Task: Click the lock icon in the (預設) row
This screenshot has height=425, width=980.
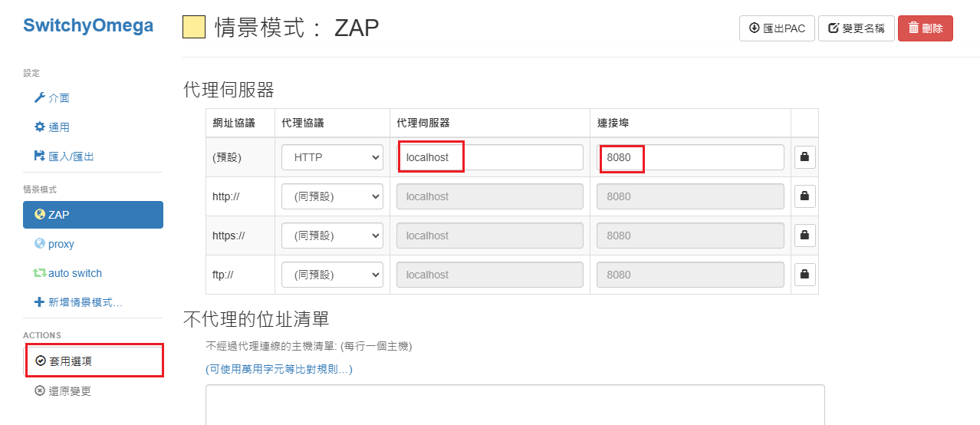Action: click(x=804, y=157)
